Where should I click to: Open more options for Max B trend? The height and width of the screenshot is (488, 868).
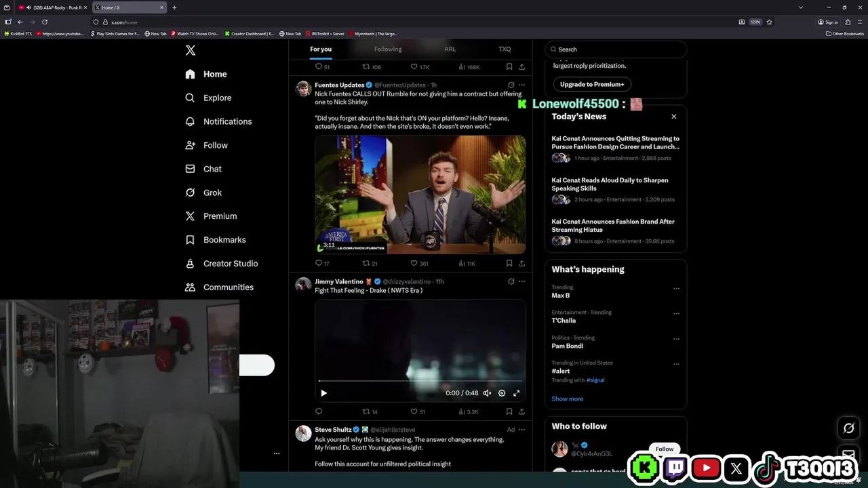pyautogui.click(x=676, y=289)
